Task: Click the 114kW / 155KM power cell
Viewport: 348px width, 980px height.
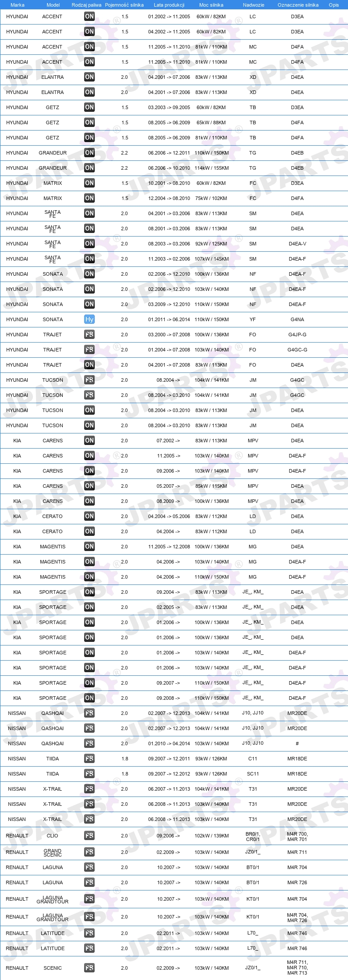Action: [211, 168]
